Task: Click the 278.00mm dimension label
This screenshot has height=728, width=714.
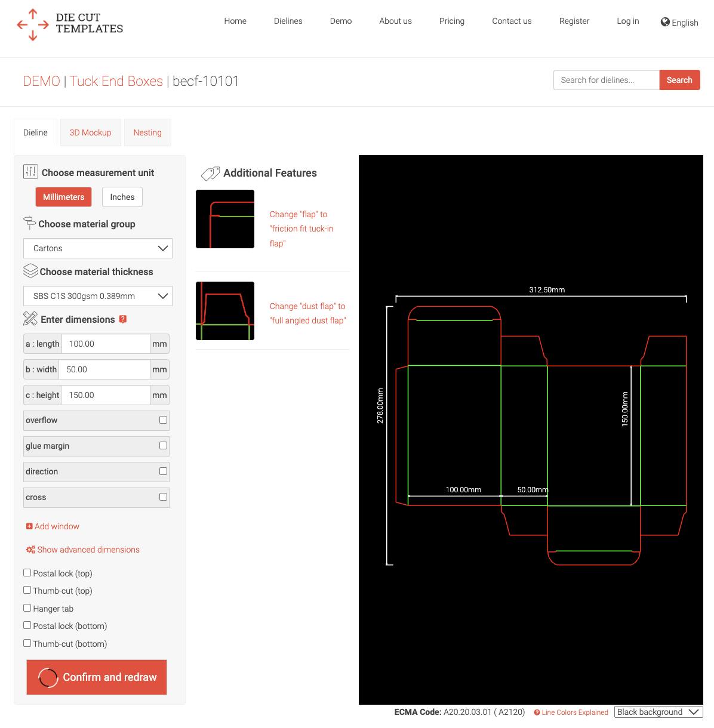Action: (x=380, y=406)
